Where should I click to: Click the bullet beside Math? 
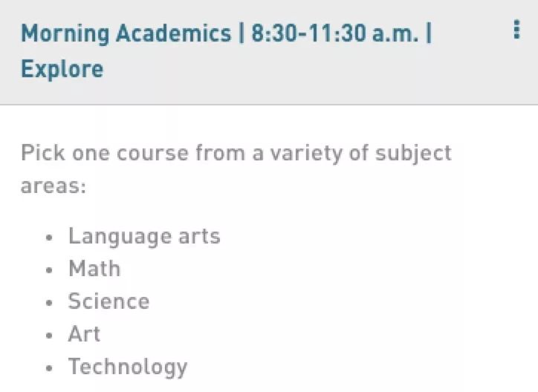click(x=50, y=270)
